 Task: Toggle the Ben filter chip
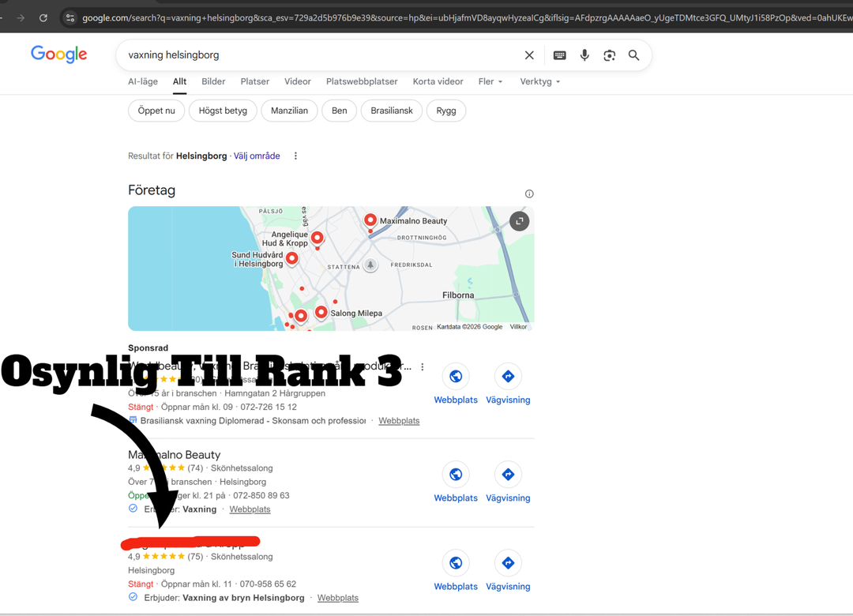point(340,111)
